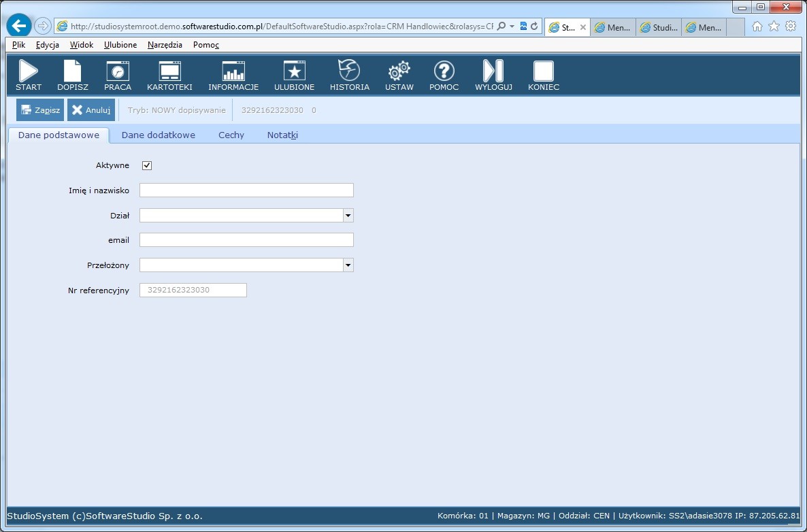
Task: Open address bar autocomplete dropdown arrow
Action: (512, 27)
